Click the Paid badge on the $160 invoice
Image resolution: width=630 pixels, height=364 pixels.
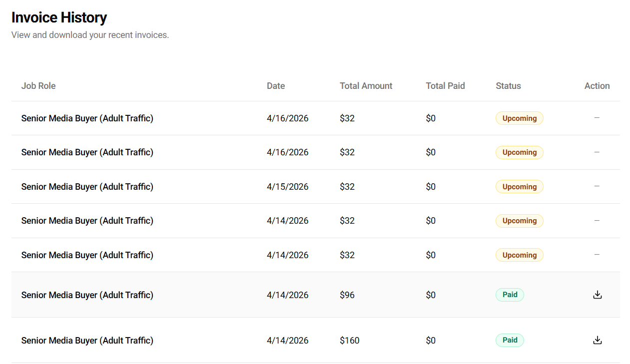(x=510, y=340)
